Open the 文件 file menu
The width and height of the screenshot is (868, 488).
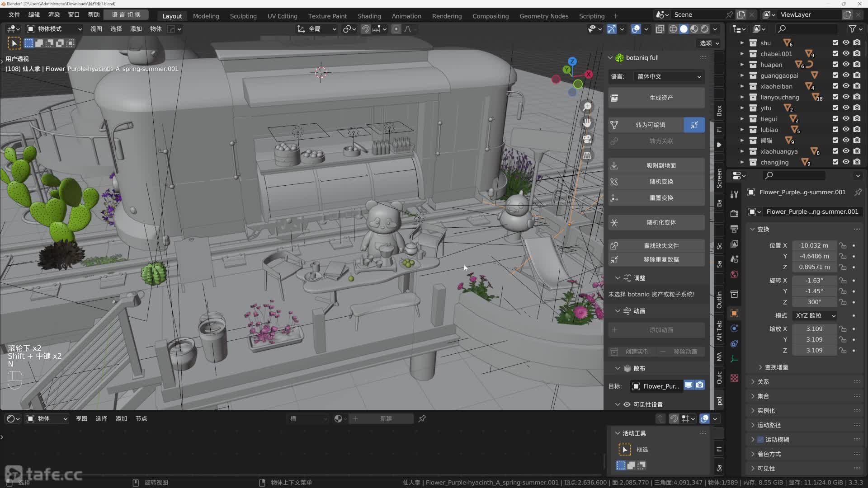14,15
